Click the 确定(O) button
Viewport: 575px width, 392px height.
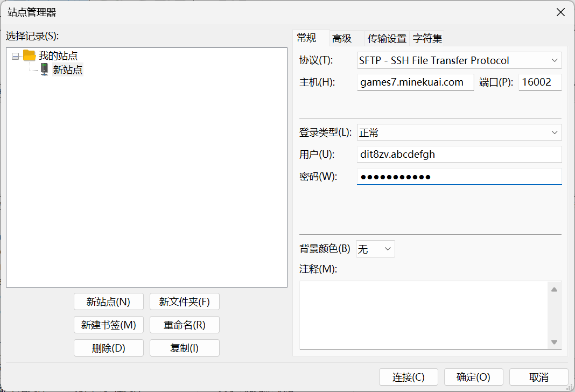click(473, 376)
